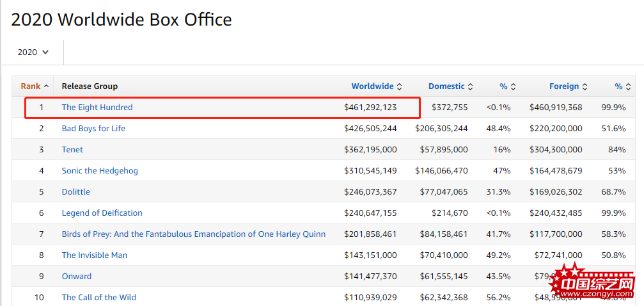Open The Call of the Wild link
The width and height of the screenshot is (644, 306).
click(99, 298)
